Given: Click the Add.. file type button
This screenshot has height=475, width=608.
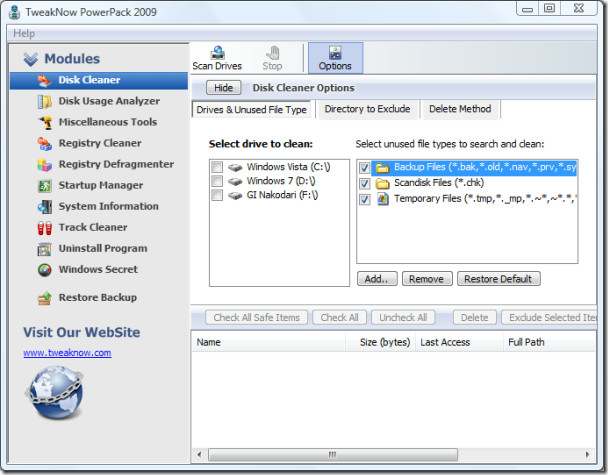Looking at the screenshot, I should (x=377, y=279).
